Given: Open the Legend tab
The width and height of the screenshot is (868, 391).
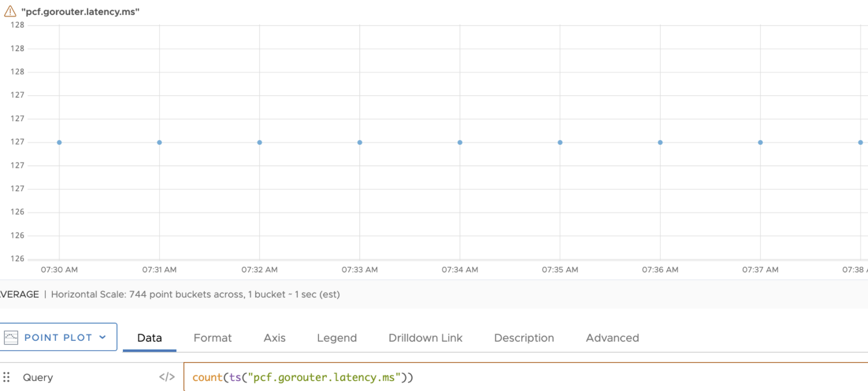Looking at the screenshot, I should coord(337,338).
